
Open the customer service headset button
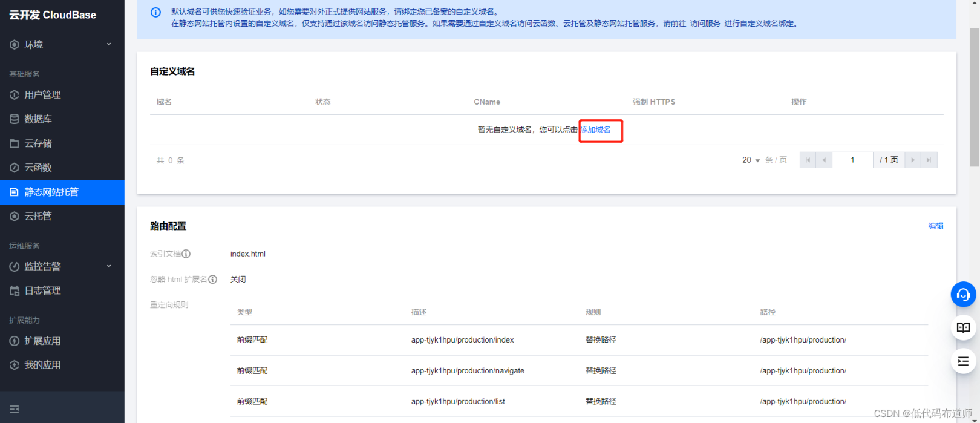963,295
